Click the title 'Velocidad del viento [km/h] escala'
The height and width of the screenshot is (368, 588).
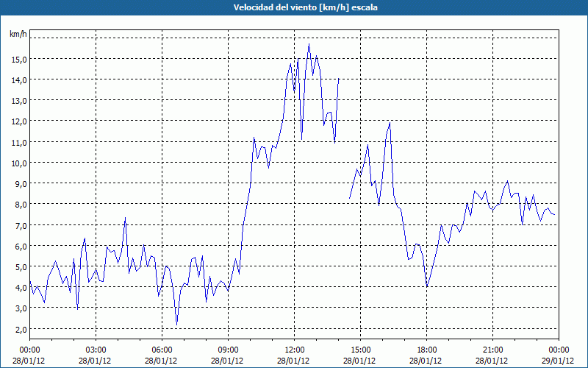pyautogui.click(x=305, y=7)
